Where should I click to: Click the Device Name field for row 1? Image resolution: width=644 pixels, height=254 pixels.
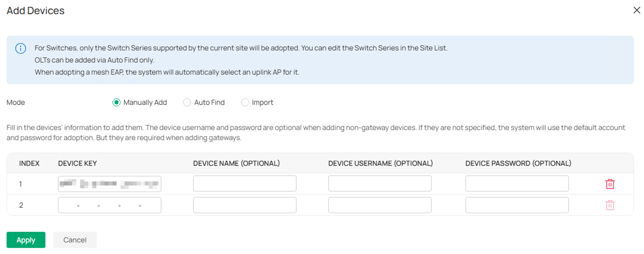click(245, 183)
